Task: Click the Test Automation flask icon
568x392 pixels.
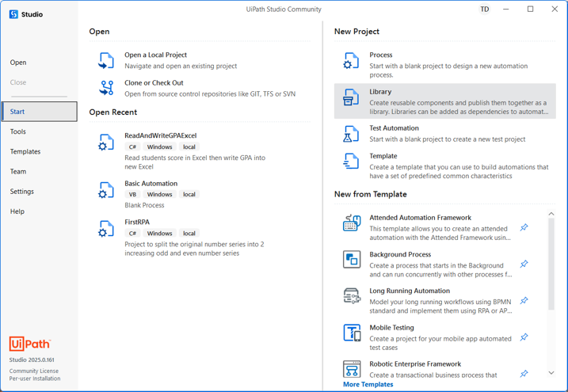Action: point(351,134)
